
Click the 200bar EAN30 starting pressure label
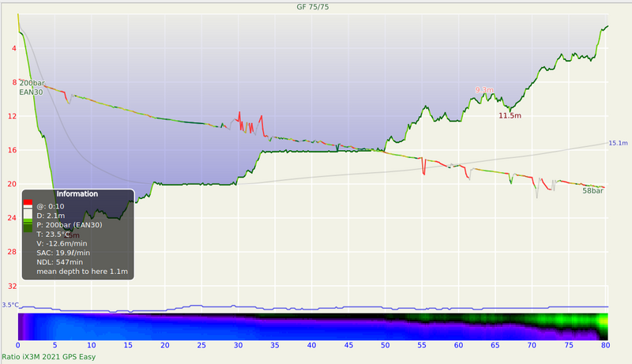[32, 87]
